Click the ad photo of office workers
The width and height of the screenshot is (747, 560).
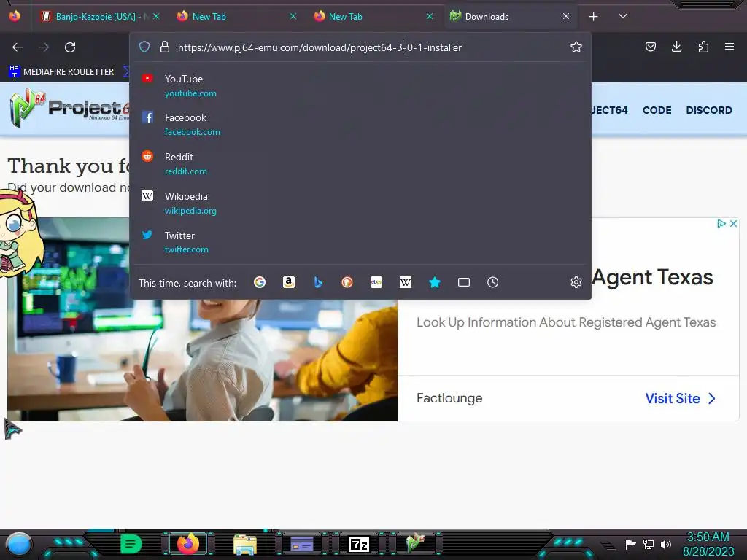click(203, 360)
